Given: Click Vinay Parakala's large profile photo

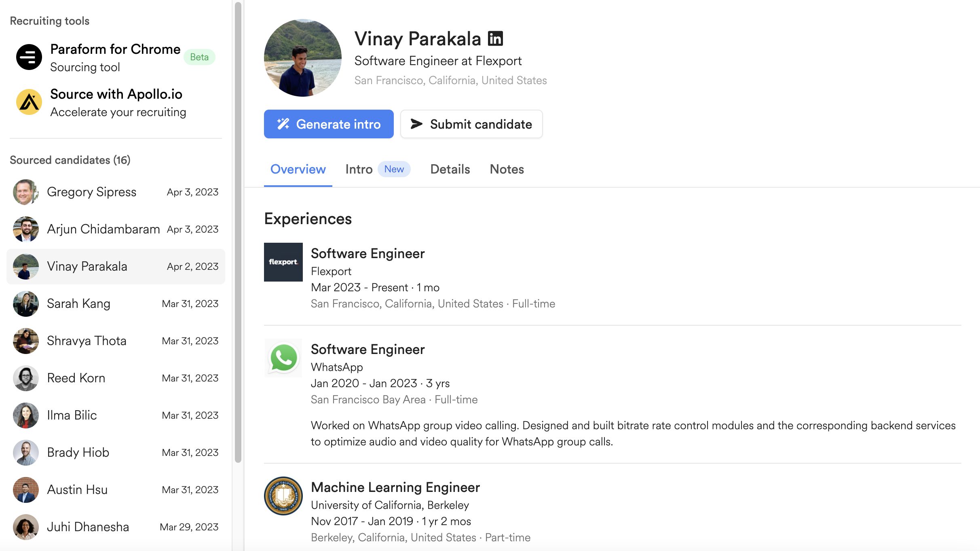Looking at the screenshot, I should pos(303,58).
